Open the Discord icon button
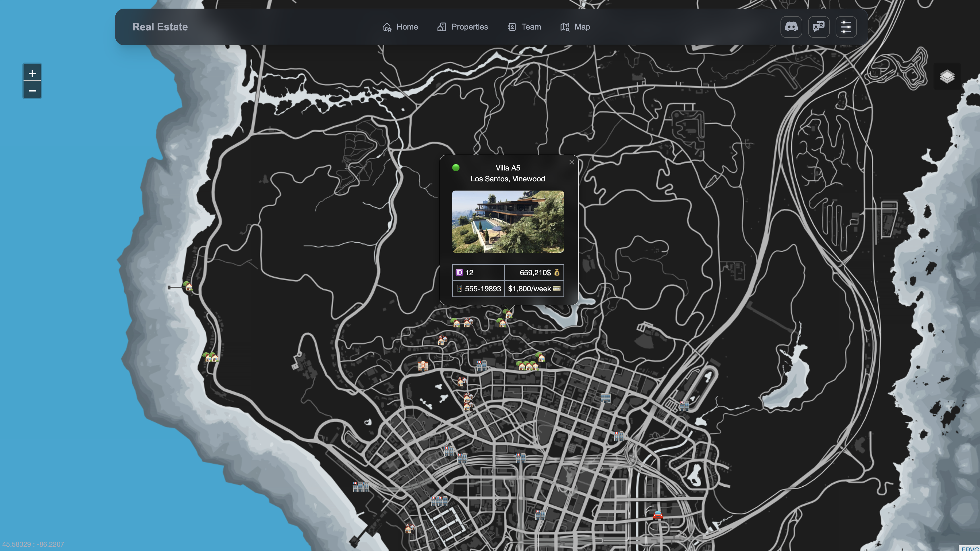Screen dimensions: 980x551 (x=791, y=27)
